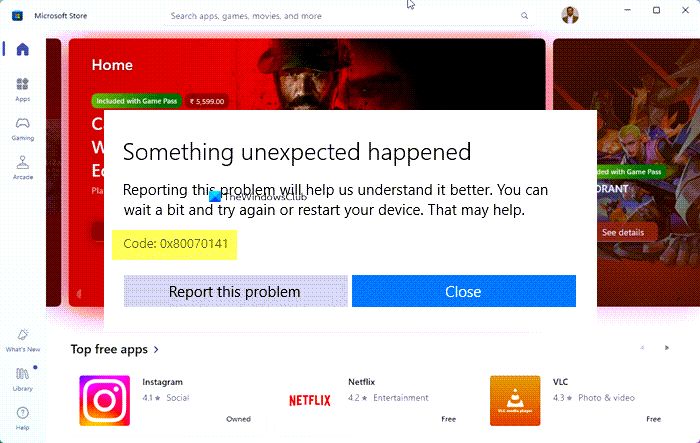Screen dimensions: 700x443
Task: Click the Report this problem button
Action: [x=235, y=292]
